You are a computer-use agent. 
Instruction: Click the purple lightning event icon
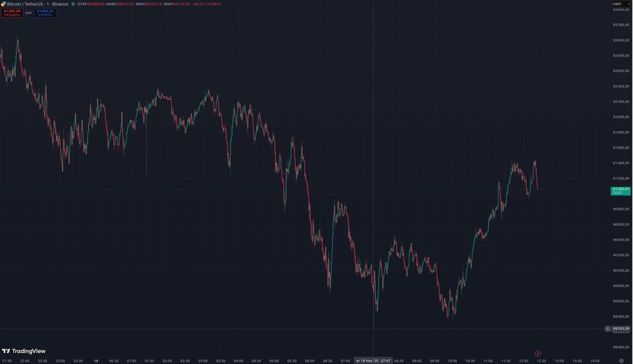[538, 353]
